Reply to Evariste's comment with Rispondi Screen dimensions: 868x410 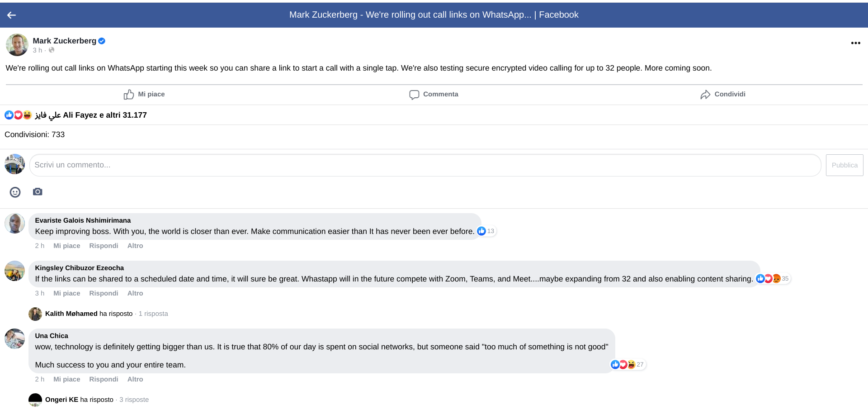tap(104, 246)
